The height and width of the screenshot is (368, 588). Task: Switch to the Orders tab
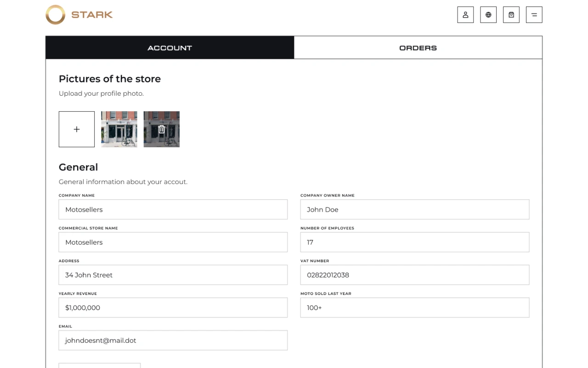(418, 48)
